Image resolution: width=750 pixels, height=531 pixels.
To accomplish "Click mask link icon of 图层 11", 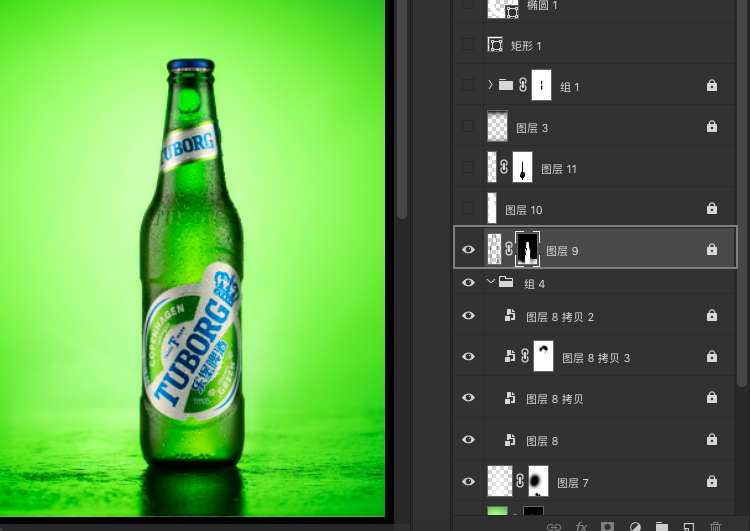I will pyautogui.click(x=504, y=167).
